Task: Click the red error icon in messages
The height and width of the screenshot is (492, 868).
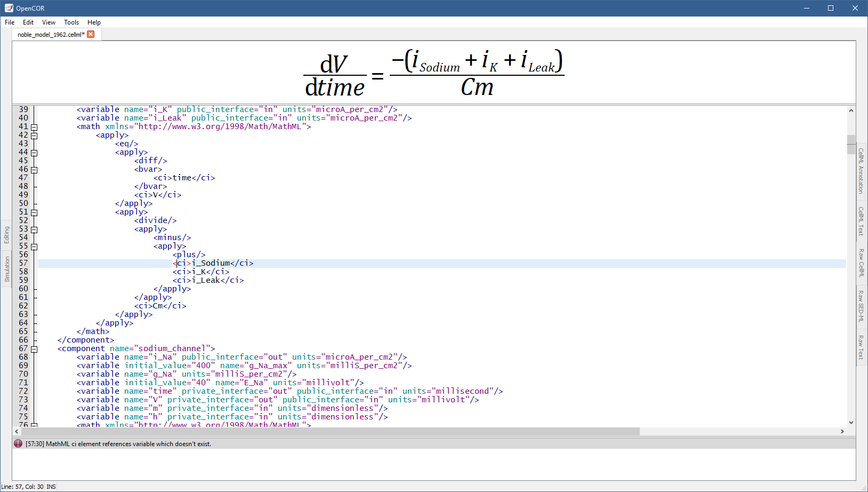Action: (18, 443)
